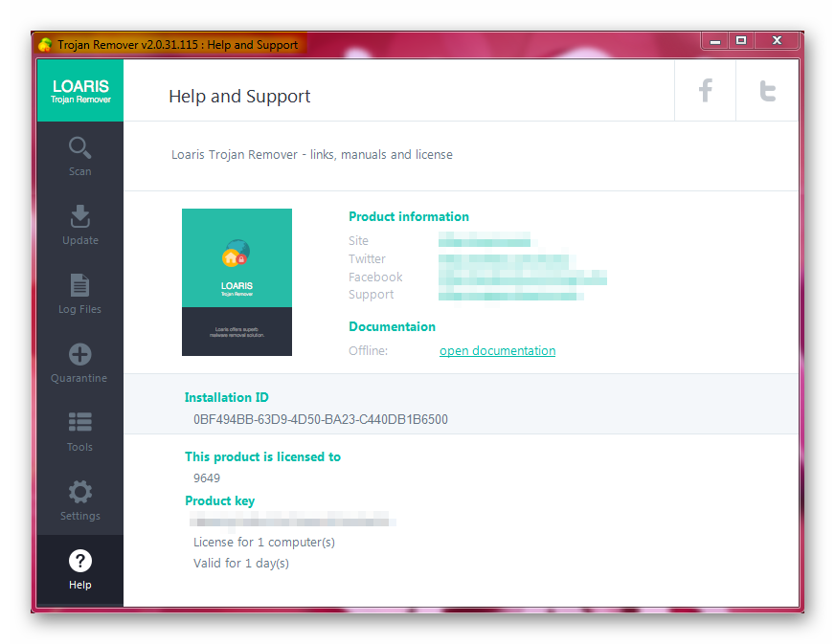Click the blurred Support link
This screenshot has height=644, width=835.
click(x=511, y=295)
